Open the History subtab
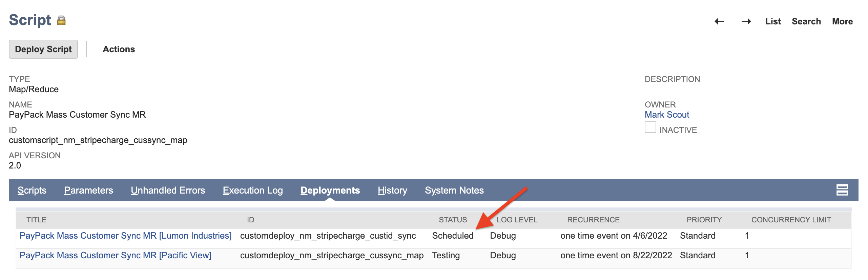The image size is (868, 280). pyautogui.click(x=392, y=190)
